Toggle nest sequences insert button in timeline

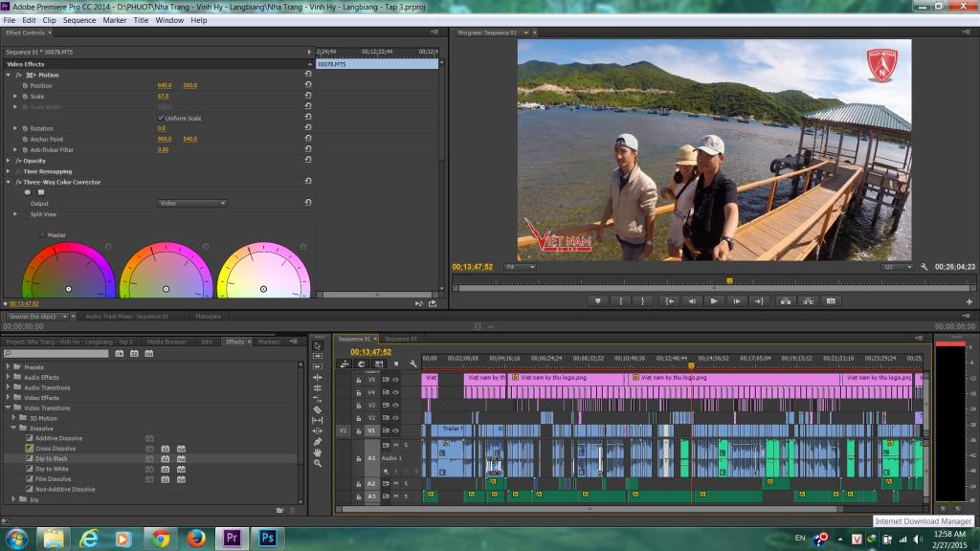tap(345, 364)
